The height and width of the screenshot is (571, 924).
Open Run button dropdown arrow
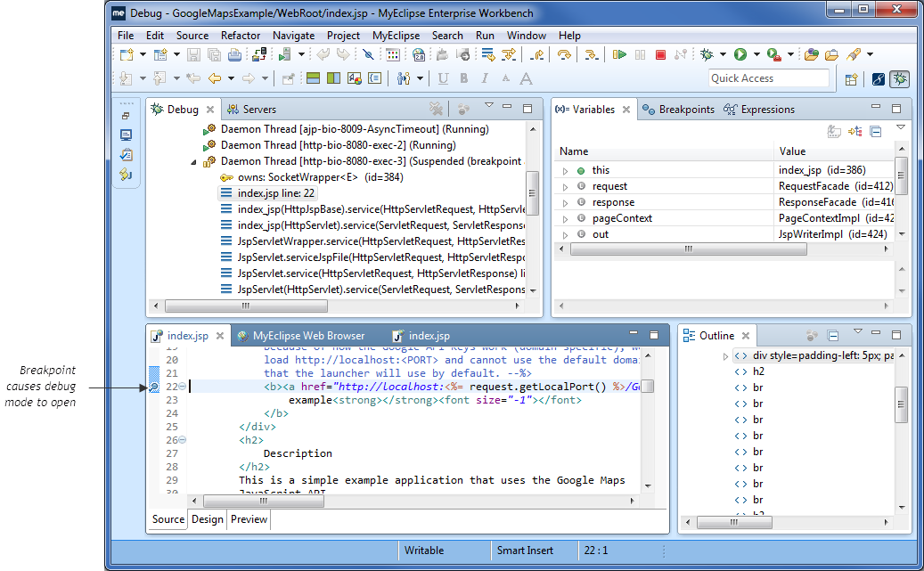tap(756, 55)
